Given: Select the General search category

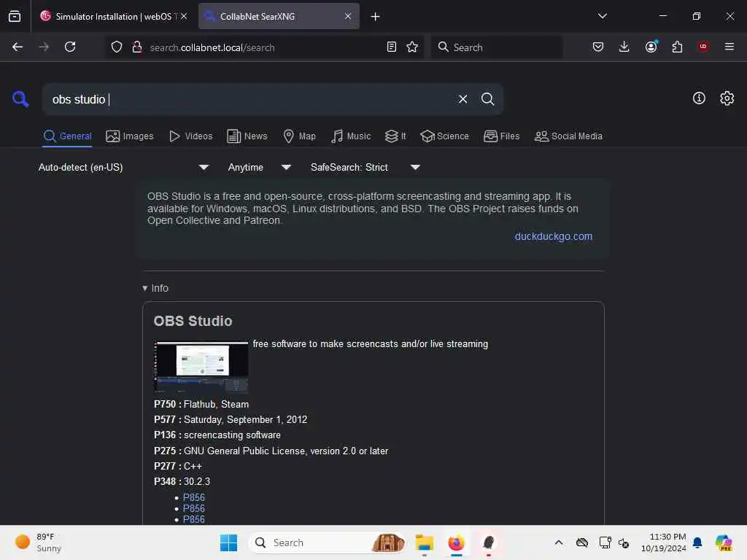Looking at the screenshot, I should [x=67, y=136].
